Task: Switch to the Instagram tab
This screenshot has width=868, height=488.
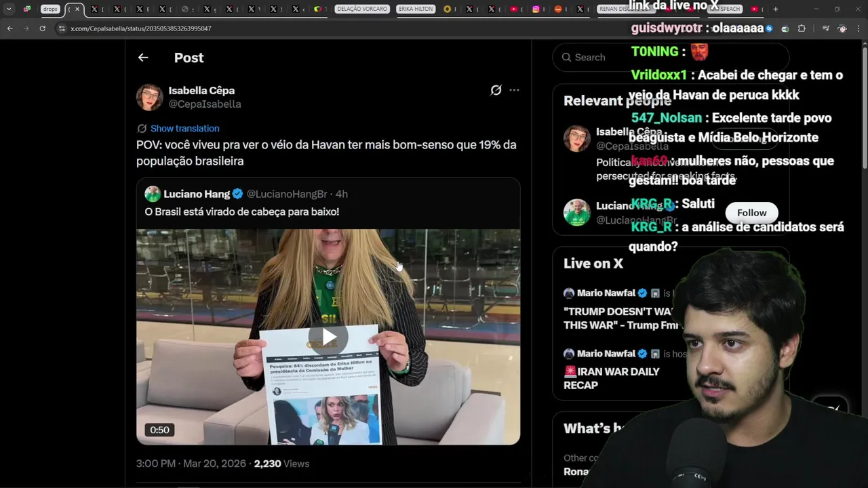Action: point(536,9)
